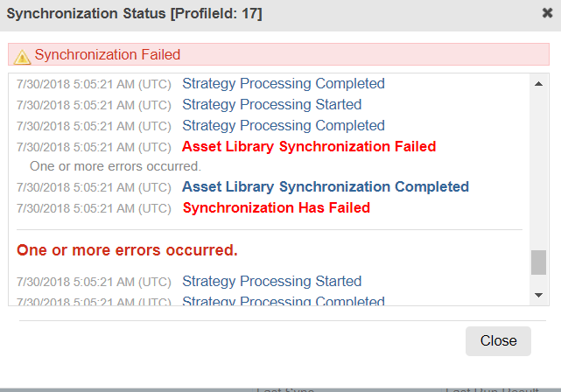Viewport: 561px width, 392px height.
Task: Click the partially visible Strategy Processing Completed entry at the bottom
Action: tap(284, 300)
